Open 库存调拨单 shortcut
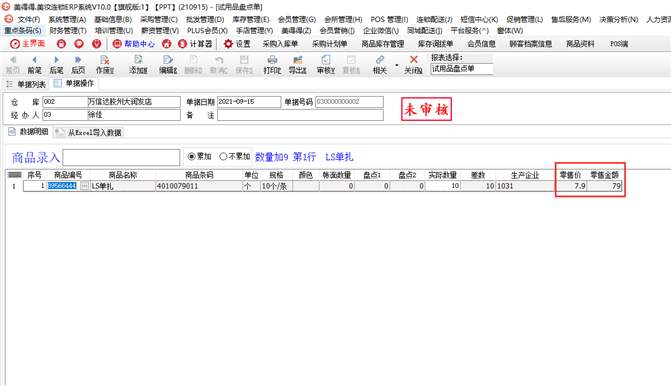 tap(436, 44)
